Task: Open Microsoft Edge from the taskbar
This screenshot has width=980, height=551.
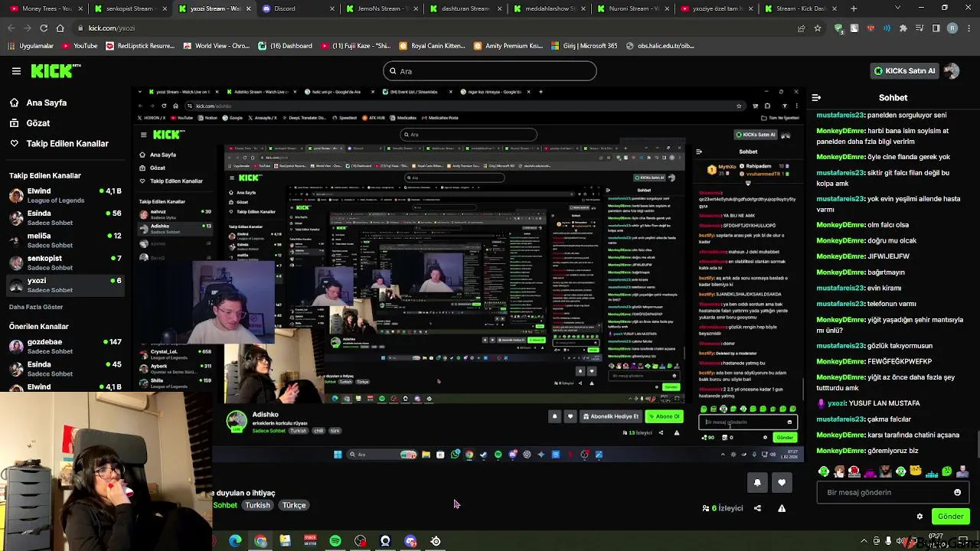Action: point(235,541)
